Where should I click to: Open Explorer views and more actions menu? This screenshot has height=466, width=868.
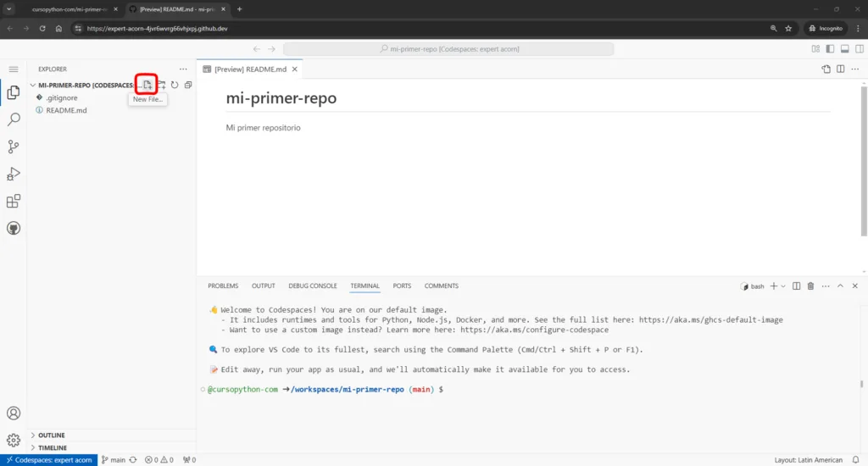(x=183, y=69)
